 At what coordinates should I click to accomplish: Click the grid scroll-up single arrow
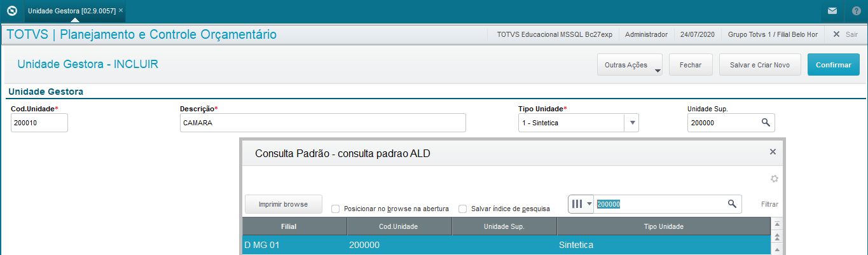[776, 249]
